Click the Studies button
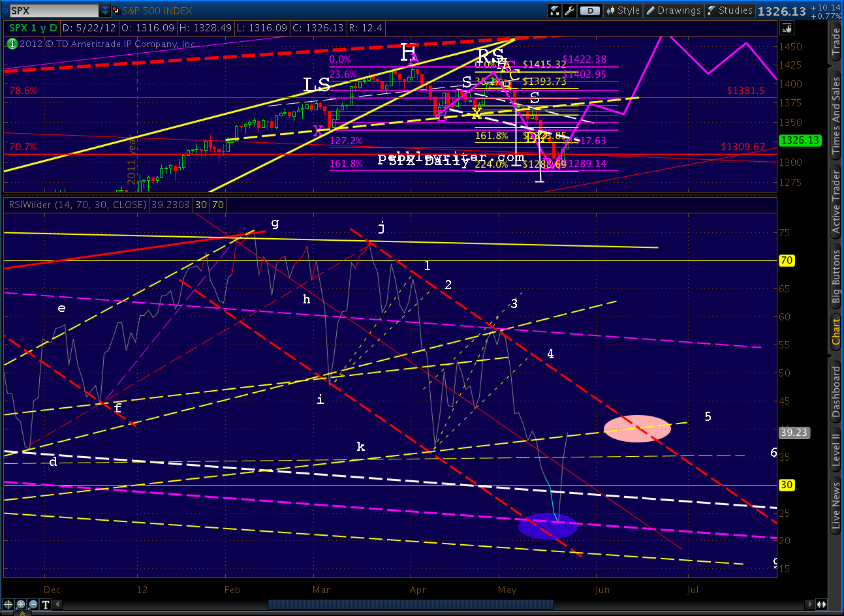Image resolution: width=844 pixels, height=616 pixels. 730,10
